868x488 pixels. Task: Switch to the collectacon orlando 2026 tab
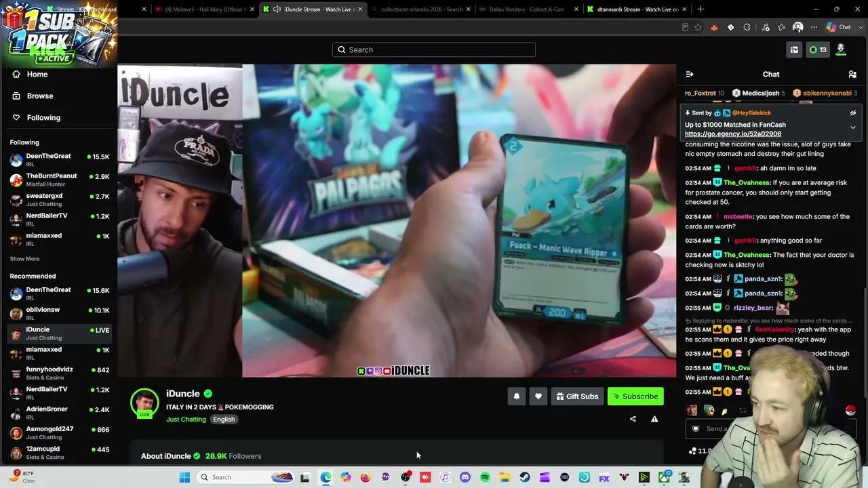pos(420,9)
